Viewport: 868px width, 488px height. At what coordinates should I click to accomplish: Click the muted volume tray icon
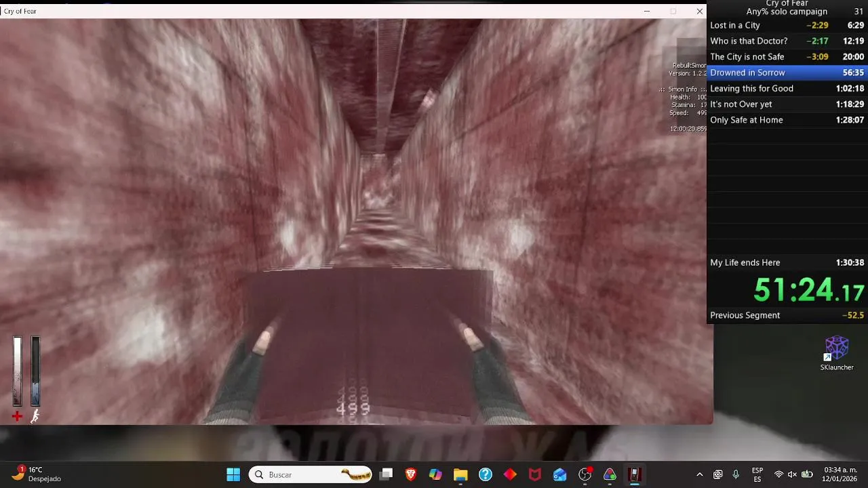click(793, 474)
